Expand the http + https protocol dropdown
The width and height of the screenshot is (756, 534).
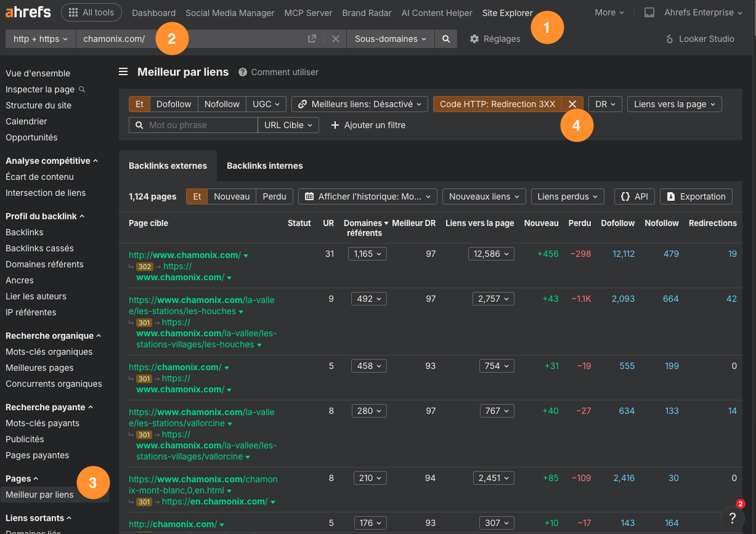coord(41,39)
